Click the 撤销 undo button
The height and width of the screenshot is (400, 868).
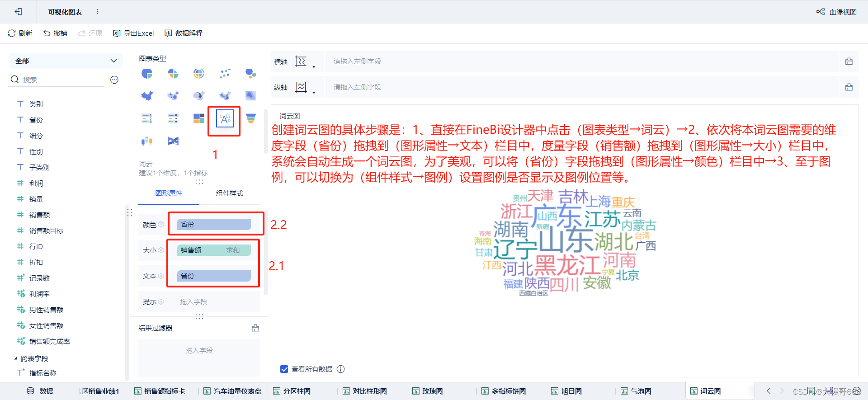click(x=55, y=33)
